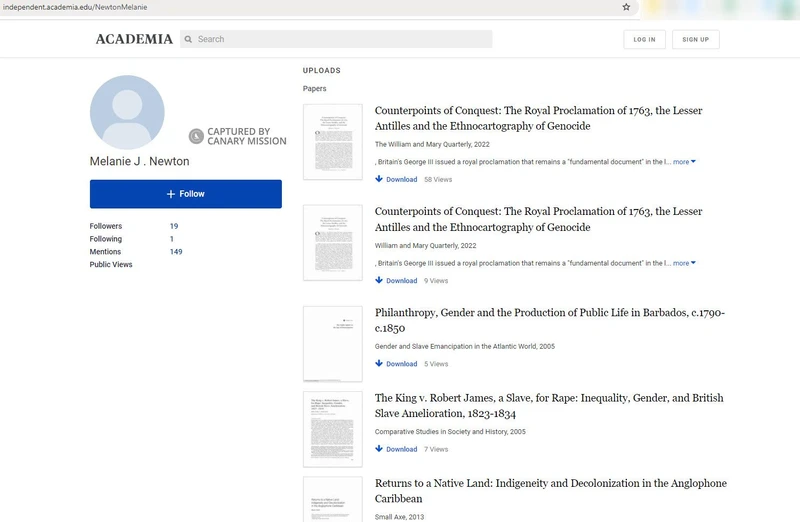Open thumbnail of King v. Robert James paper

[333, 429]
